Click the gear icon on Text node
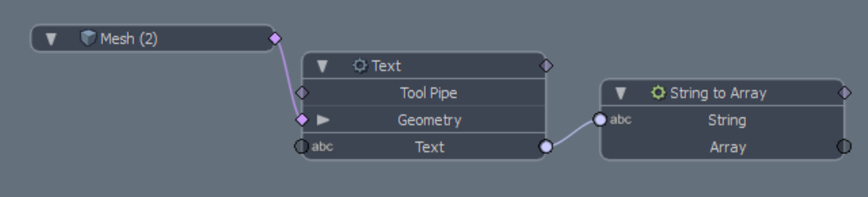Screen dimensions: 868x197 coord(360,65)
